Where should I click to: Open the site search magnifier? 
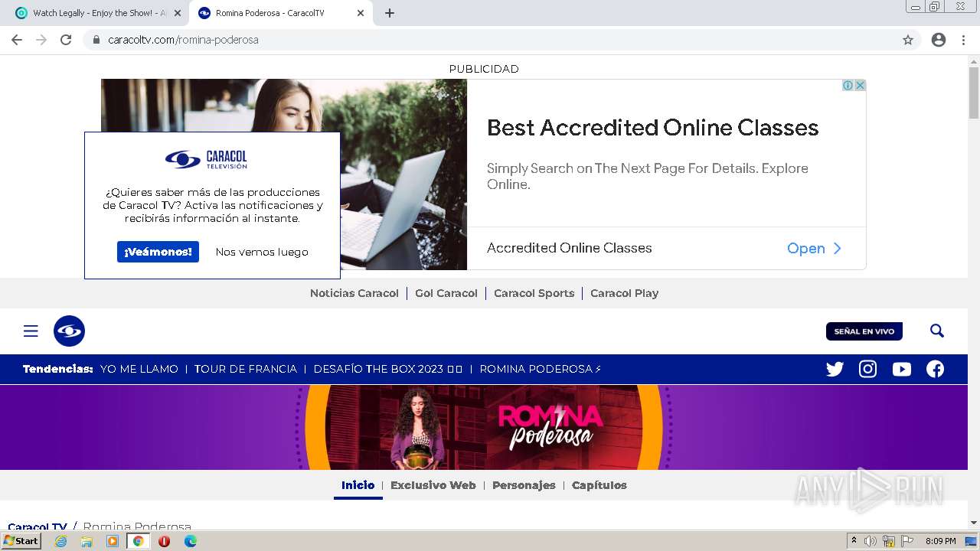click(936, 331)
